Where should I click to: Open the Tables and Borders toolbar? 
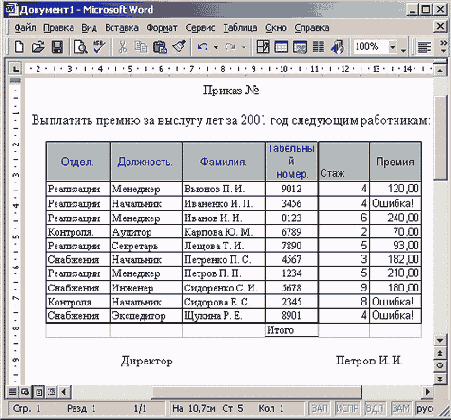coord(263,47)
